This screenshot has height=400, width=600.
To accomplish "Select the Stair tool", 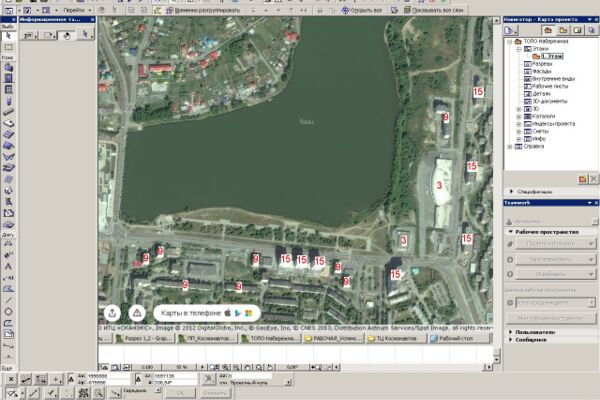I will tap(8, 134).
